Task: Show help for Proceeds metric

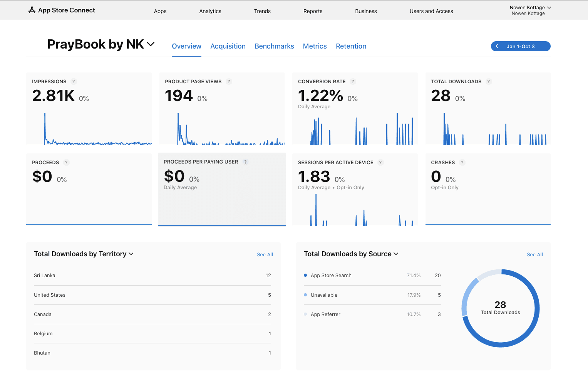Action: click(66, 163)
